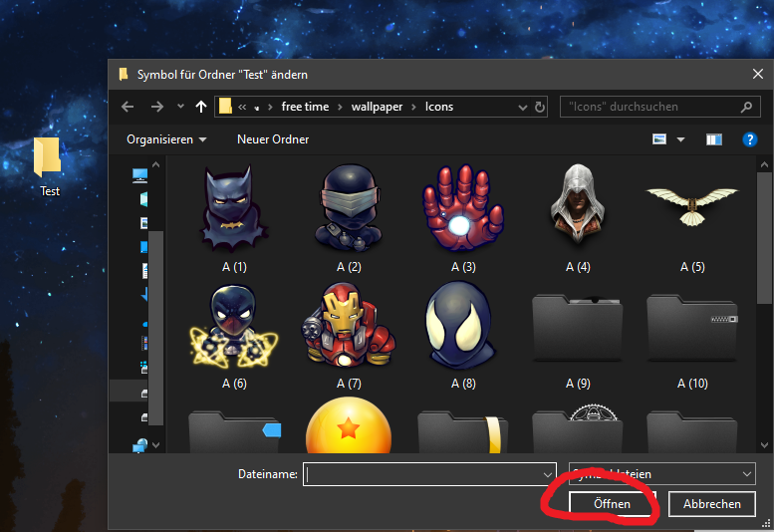Toggle the preview pane icon
Image resolution: width=774 pixels, height=532 pixels.
point(714,139)
